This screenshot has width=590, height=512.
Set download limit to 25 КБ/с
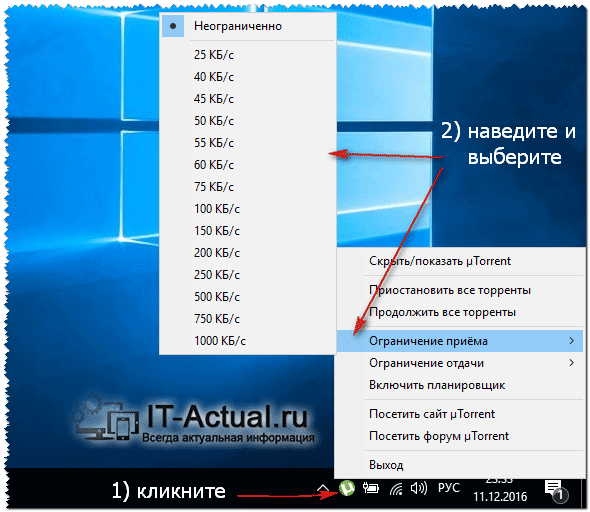(x=248, y=55)
